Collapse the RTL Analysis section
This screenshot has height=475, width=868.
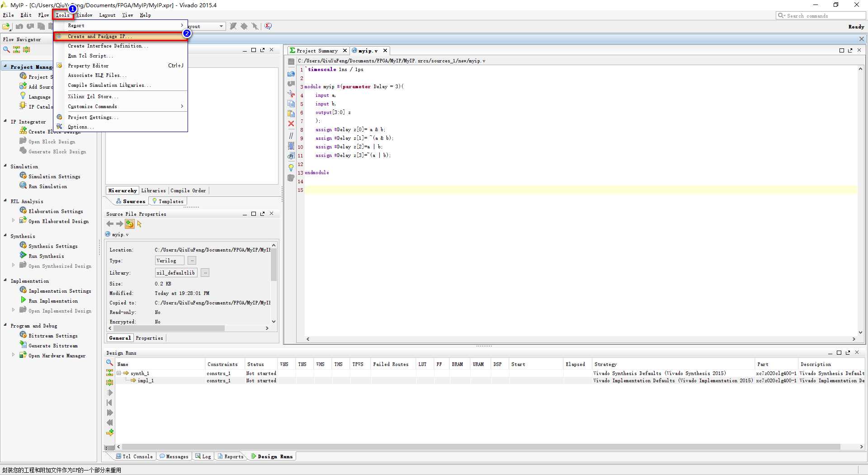coord(5,201)
